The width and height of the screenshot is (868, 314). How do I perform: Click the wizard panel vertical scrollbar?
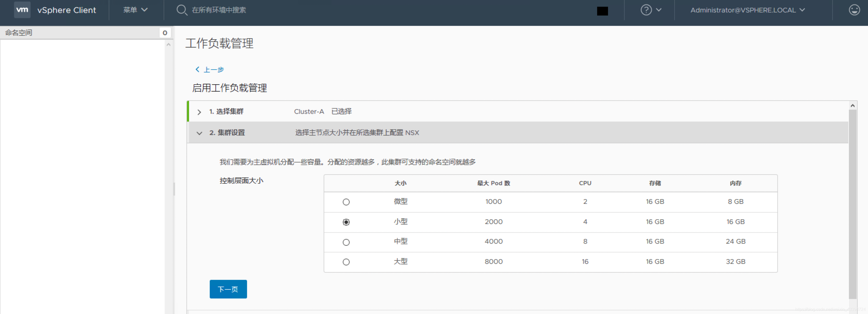point(852,204)
